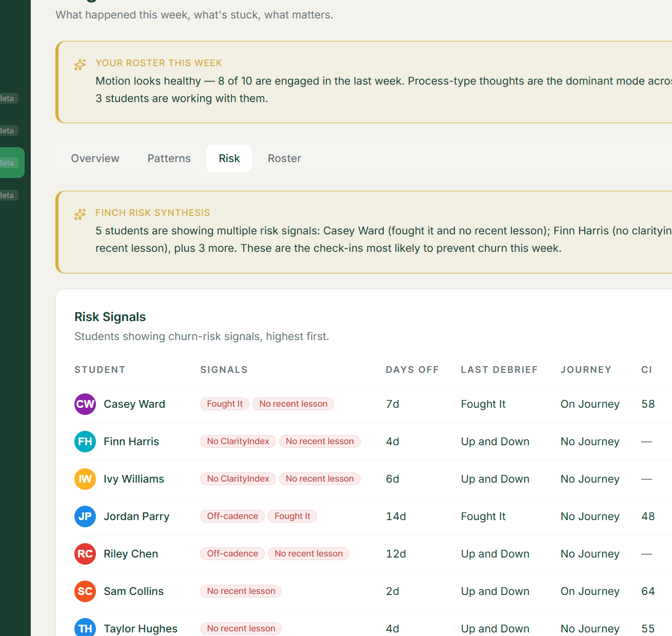Click Jordan Parry's CI score 48

648,516
